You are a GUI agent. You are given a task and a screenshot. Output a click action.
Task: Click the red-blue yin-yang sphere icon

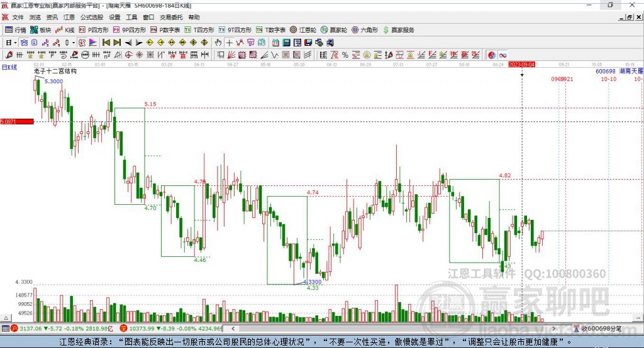point(492,55)
